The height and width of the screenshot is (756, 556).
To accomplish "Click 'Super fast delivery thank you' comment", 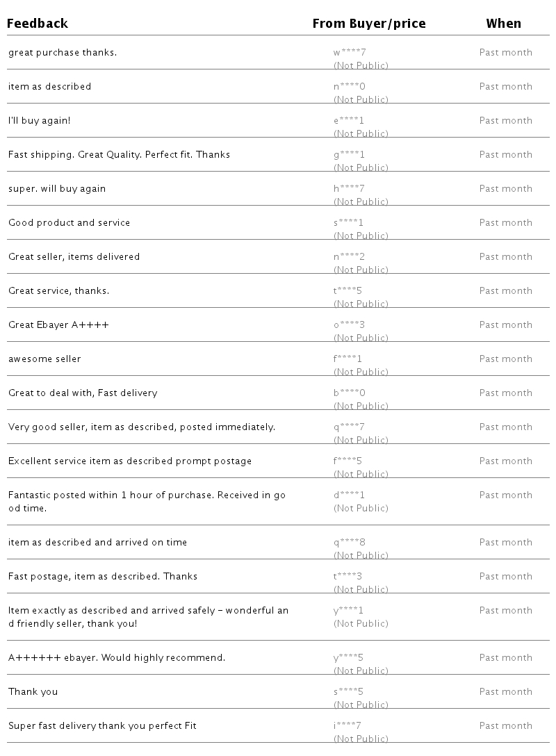I will [x=102, y=725].
